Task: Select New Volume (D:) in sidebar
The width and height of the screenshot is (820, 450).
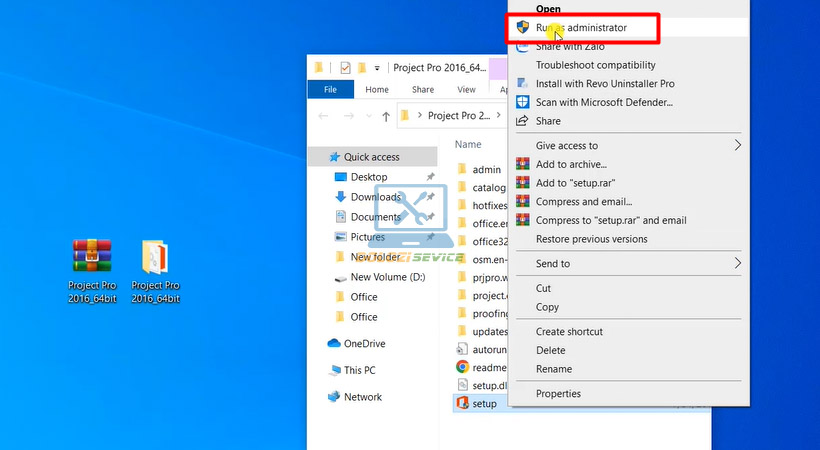Action: point(387,277)
